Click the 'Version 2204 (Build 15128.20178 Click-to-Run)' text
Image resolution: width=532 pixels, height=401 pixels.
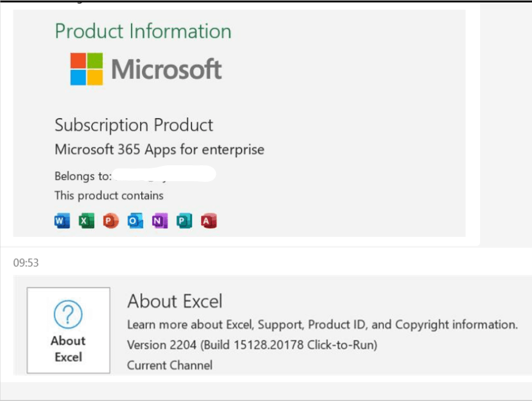click(x=252, y=345)
